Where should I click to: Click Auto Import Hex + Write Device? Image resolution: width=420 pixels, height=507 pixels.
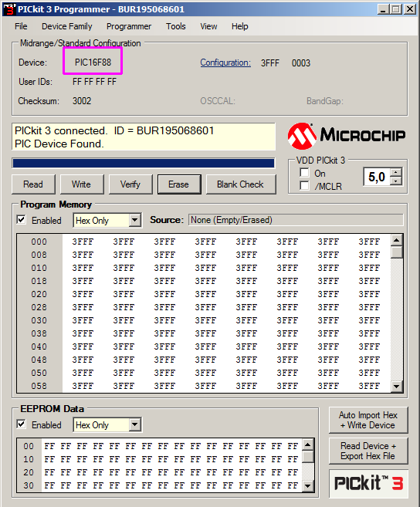(368, 420)
